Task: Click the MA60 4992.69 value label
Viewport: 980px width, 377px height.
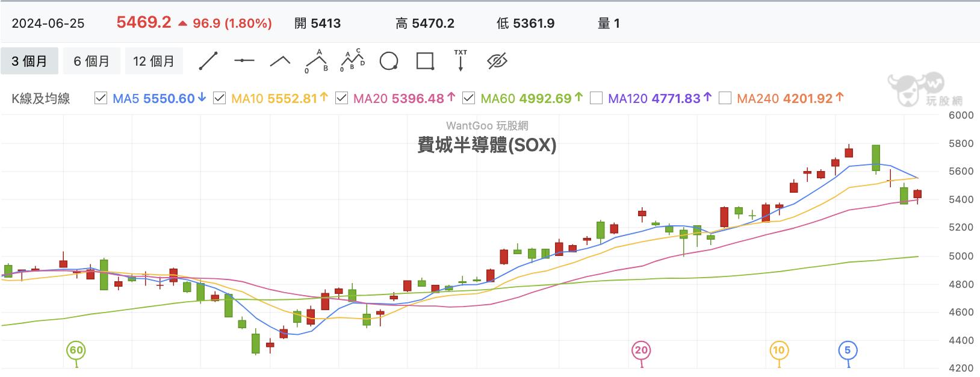Action: pos(532,98)
